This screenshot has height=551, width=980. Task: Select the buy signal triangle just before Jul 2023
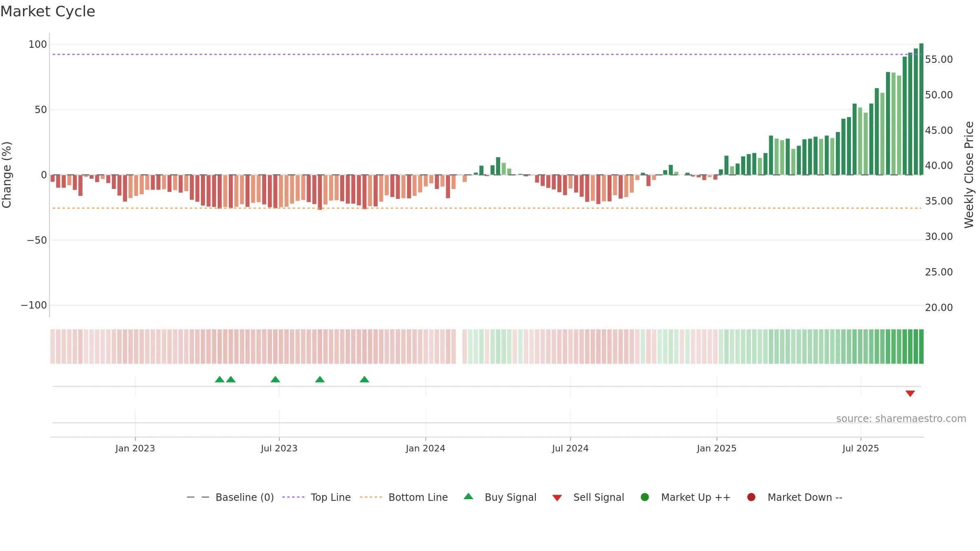click(275, 379)
